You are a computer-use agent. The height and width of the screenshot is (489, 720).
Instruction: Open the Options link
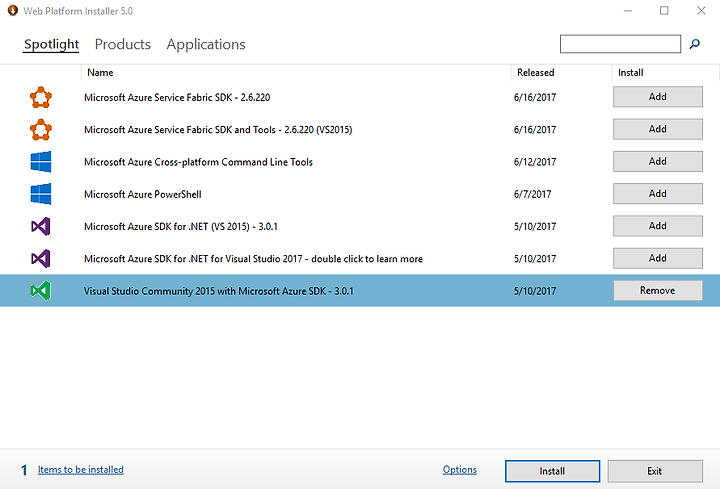(x=460, y=470)
